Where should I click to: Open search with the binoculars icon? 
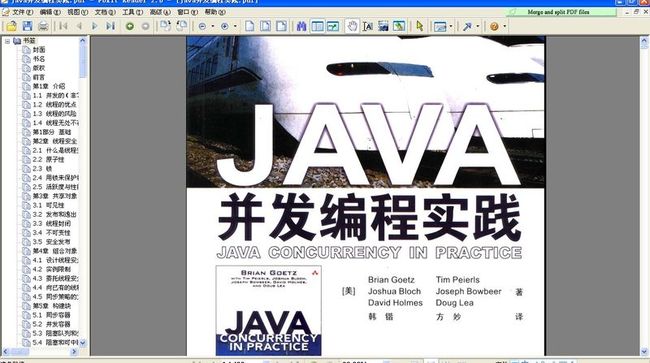[301, 26]
